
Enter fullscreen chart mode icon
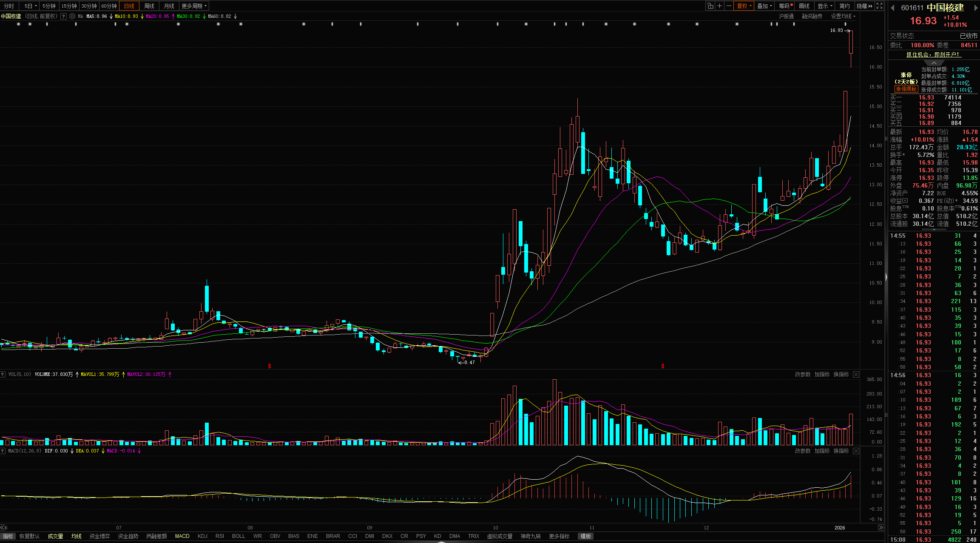(x=879, y=6)
